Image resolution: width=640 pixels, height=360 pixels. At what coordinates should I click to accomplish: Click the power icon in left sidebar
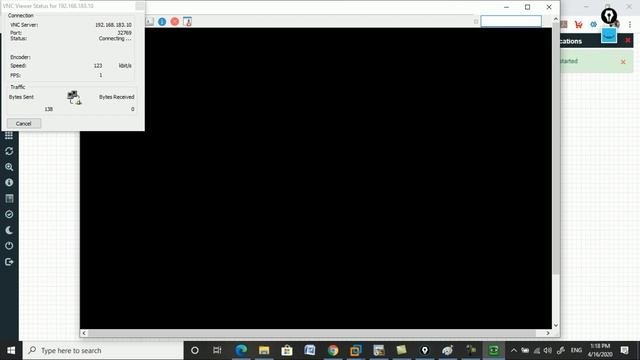pos(9,246)
